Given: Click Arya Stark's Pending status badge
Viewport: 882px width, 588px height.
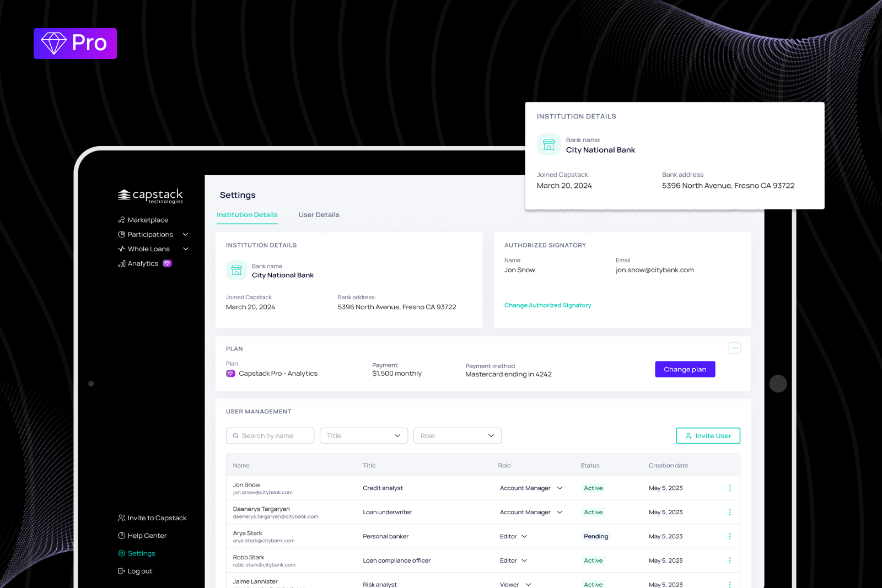Looking at the screenshot, I should [x=596, y=537].
